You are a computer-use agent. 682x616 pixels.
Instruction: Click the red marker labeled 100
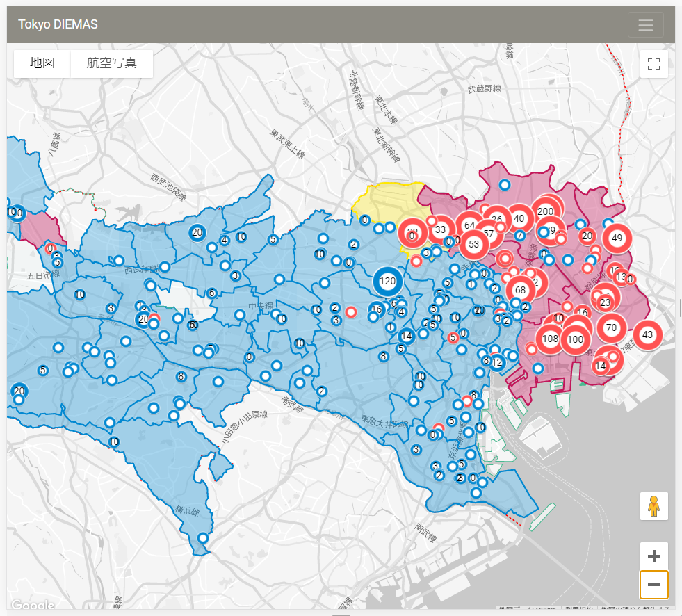point(575,339)
